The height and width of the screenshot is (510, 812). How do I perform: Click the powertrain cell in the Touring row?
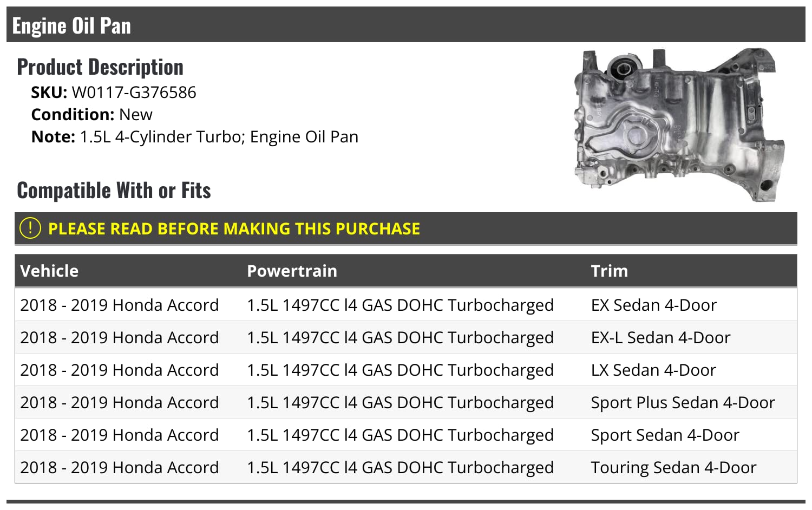point(400,467)
